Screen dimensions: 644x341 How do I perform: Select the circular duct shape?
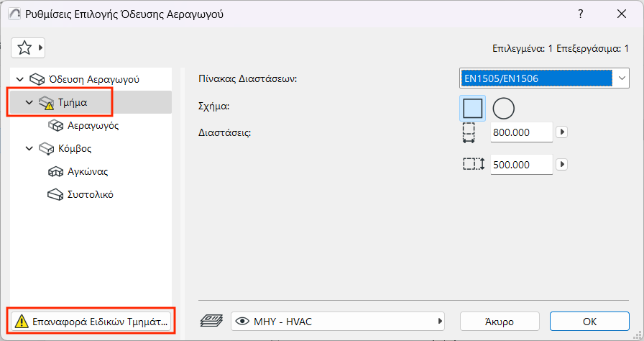point(504,108)
